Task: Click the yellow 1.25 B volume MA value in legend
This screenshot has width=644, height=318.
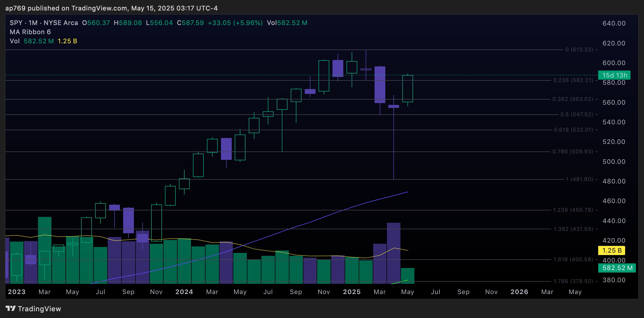Action: pos(67,41)
